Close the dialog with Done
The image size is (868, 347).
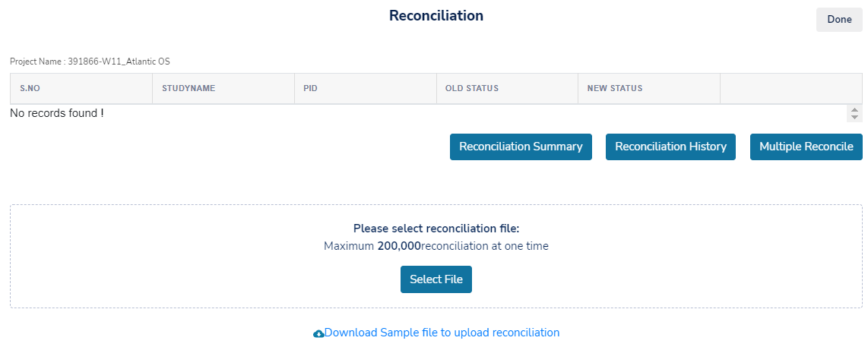pyautogui.click(x=839, y=20)
